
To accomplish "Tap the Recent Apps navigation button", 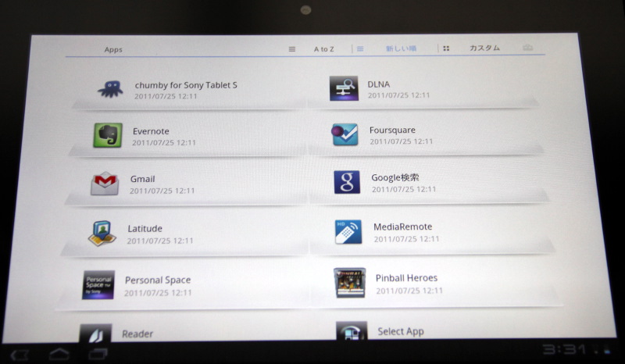I will (98, 353).
